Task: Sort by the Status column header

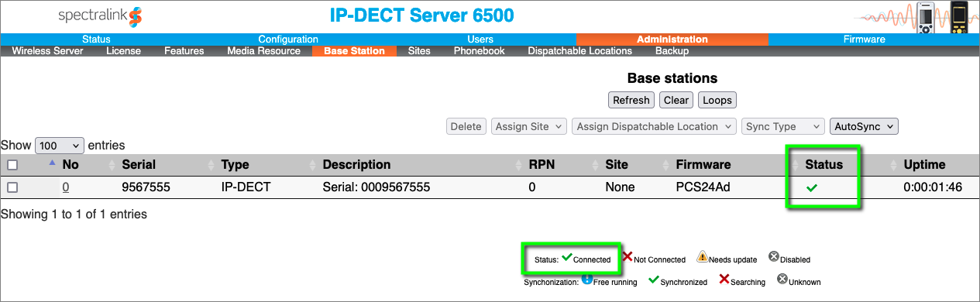Action: [824, 165]
